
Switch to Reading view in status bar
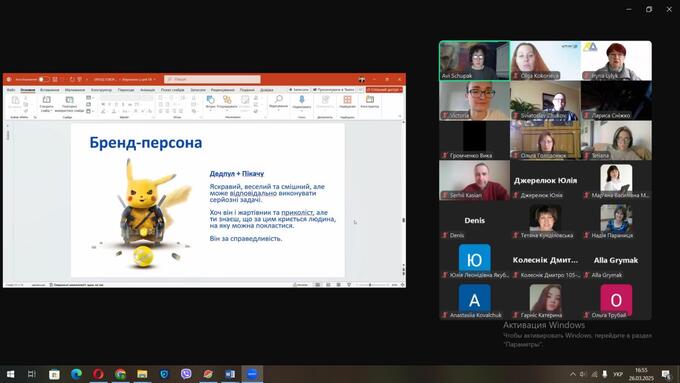338,285
